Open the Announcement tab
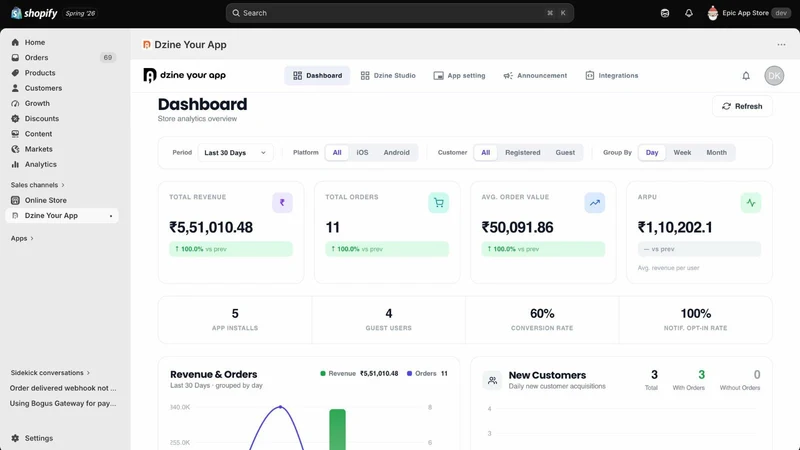The image size is (800, 450). tap(536, 76)
